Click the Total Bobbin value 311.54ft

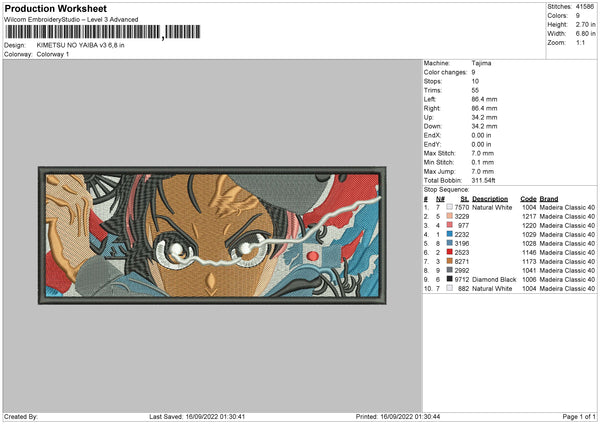tap(483, 180)
